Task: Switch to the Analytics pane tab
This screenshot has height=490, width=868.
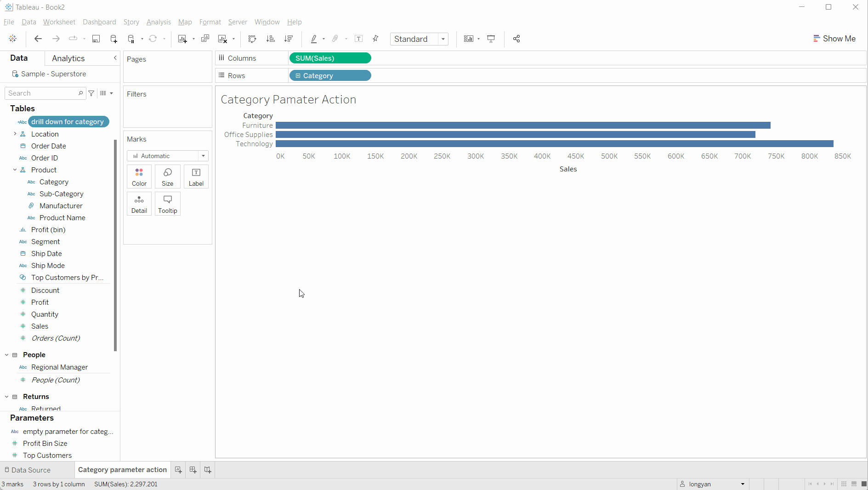Action: click(68, 58)
